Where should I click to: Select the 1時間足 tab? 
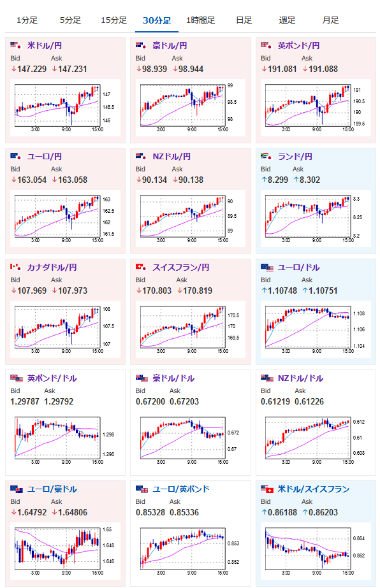(200, 20)
